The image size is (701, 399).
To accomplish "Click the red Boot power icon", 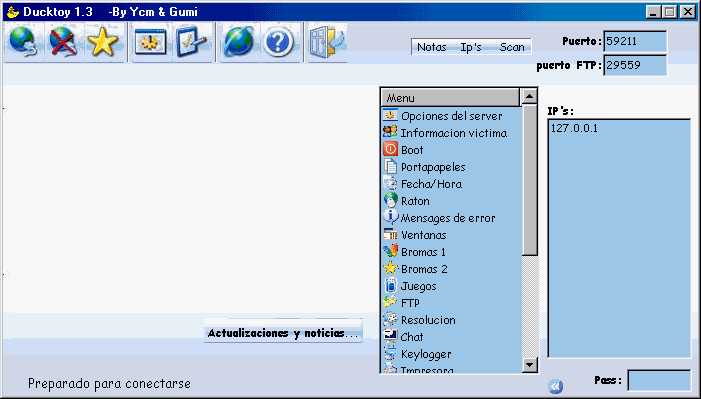I will point(390,149).
